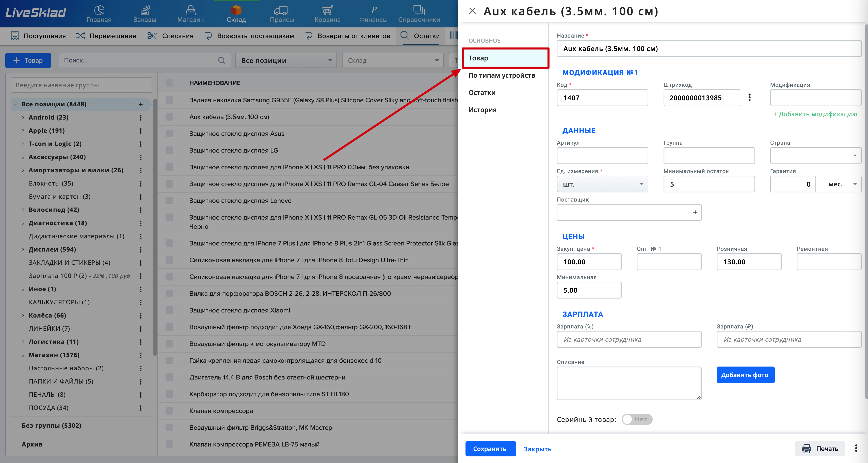The image size is (868, 463).
Task: Open the warranty мес. unit dropdown
Action: pyautogui.click(x=838, y=184)
